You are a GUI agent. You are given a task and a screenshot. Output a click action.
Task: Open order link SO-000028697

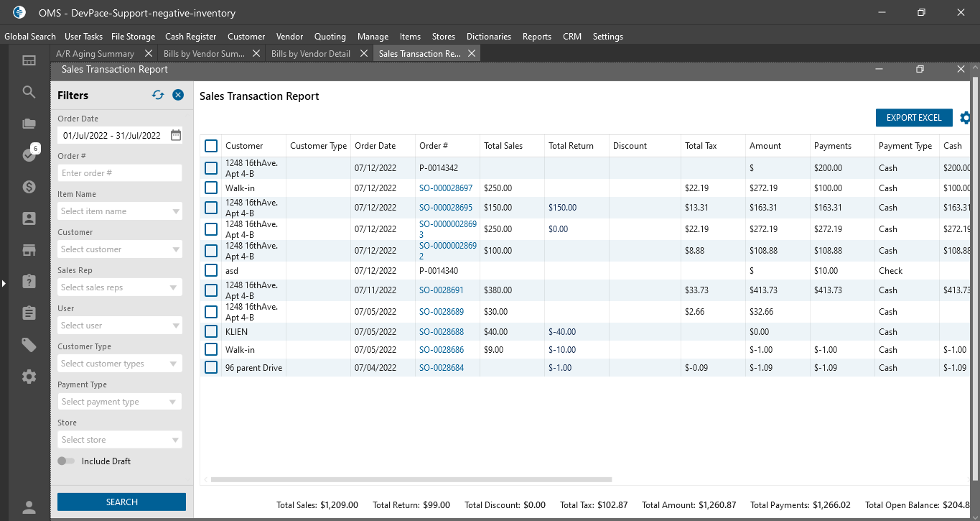click(x=446, y=188)
